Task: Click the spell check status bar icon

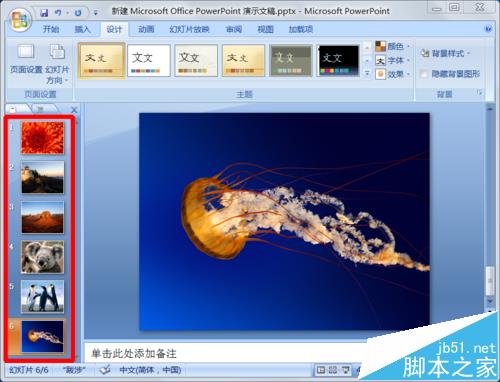Action: coord(106,369)
